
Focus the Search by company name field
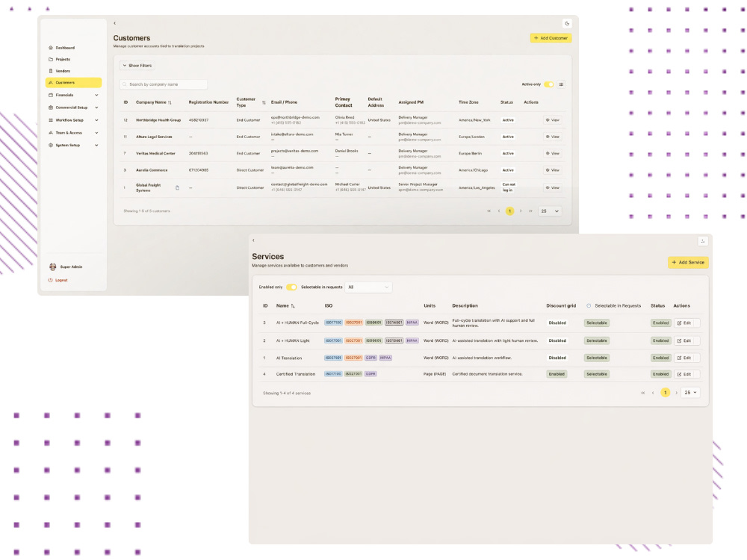(x=164, y=84)
